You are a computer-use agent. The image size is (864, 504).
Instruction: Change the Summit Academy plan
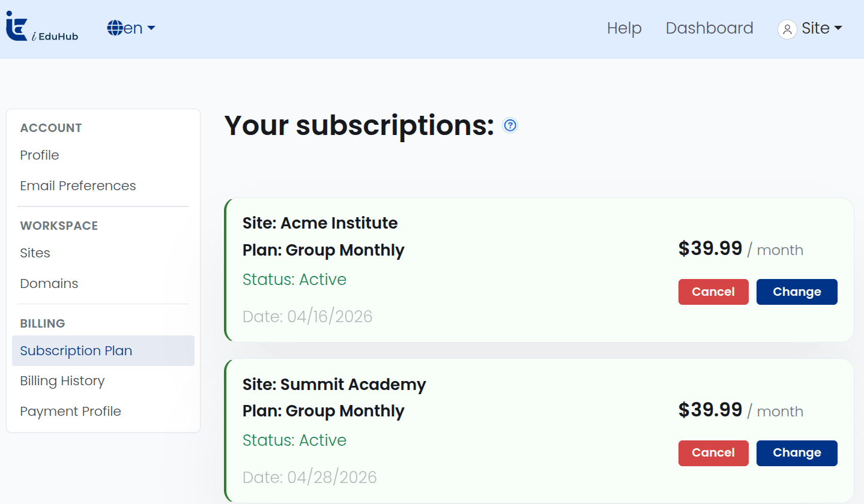tap(797, 453)
